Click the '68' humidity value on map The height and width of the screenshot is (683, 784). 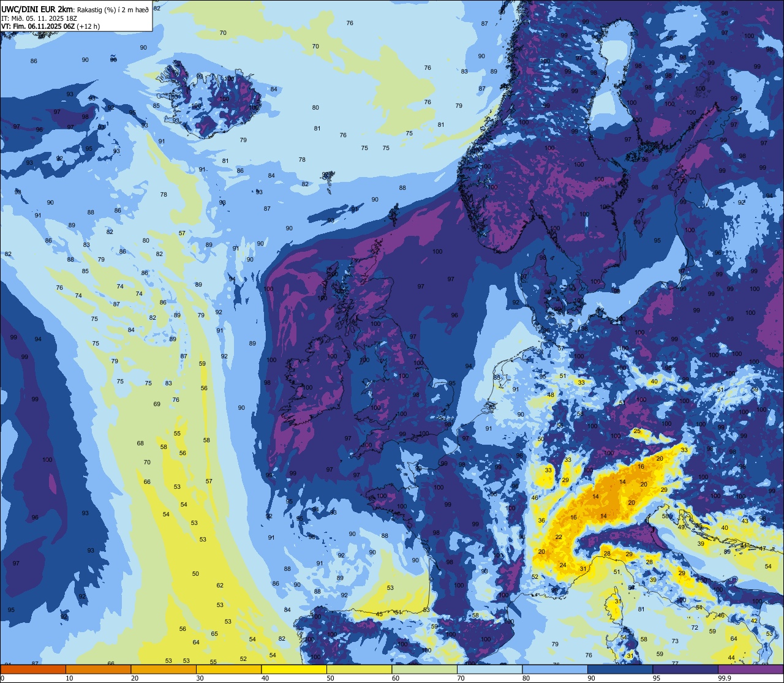pyautogui.click(x=140, y=443)
